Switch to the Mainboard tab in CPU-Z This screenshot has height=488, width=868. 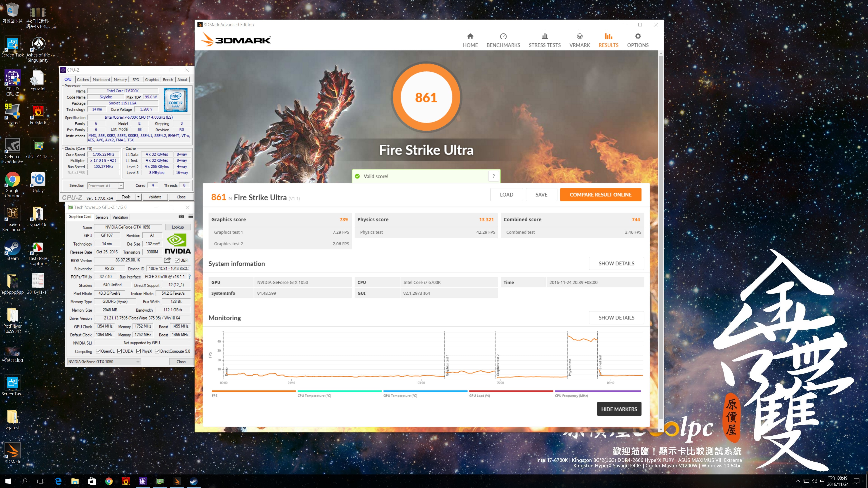101,80
